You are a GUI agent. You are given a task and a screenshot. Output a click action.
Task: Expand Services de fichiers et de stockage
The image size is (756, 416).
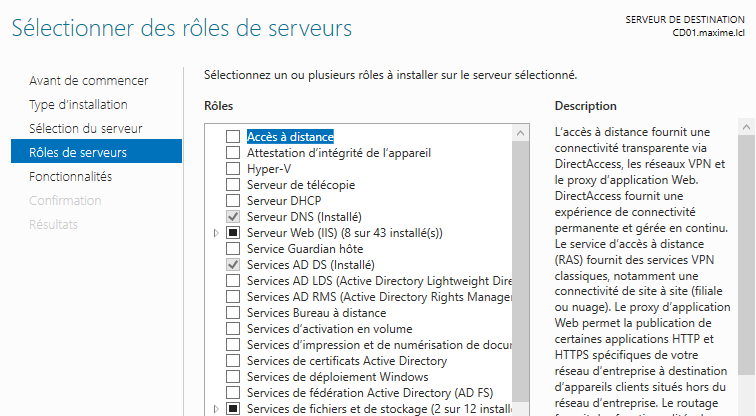click(217, 409)
